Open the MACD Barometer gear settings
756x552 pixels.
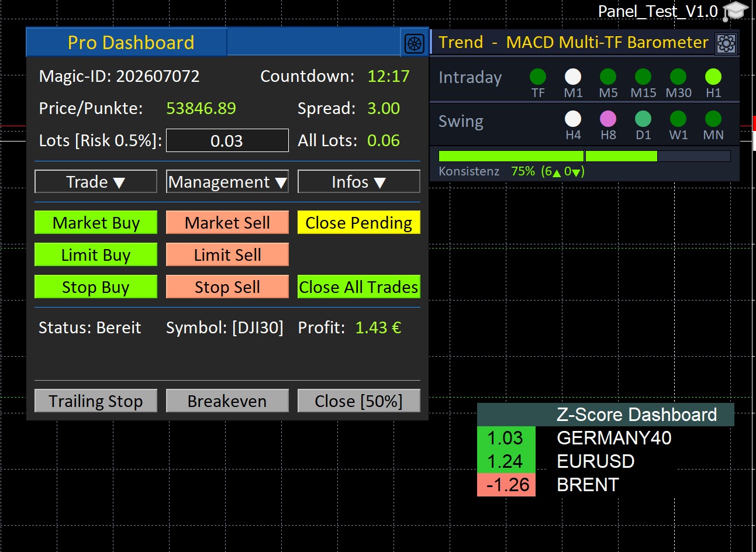(x=726, y=43)
